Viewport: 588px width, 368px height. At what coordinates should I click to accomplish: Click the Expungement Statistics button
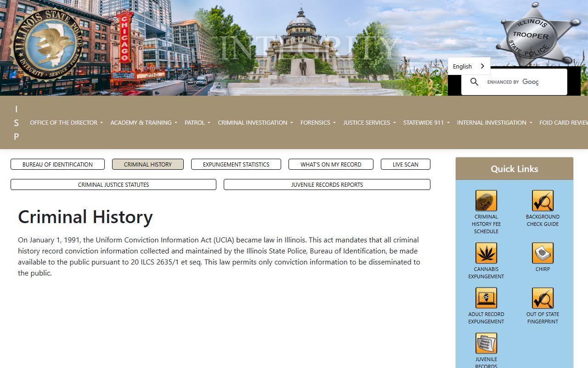coord(236,164)
